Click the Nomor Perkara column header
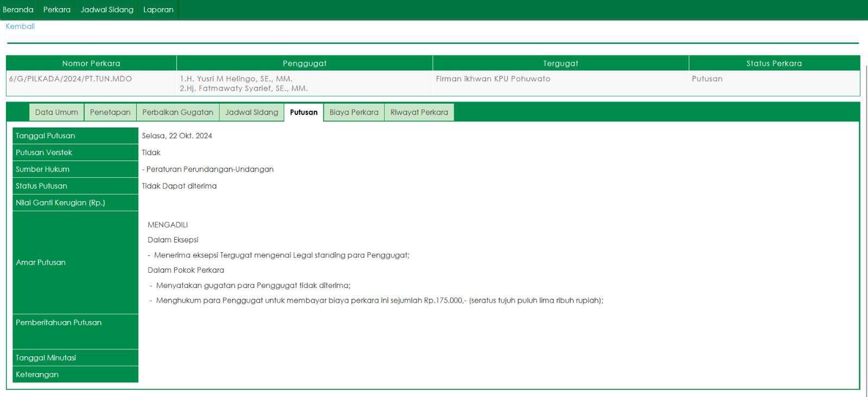Viewport: 868px width, 397px height. click(91, 63)
